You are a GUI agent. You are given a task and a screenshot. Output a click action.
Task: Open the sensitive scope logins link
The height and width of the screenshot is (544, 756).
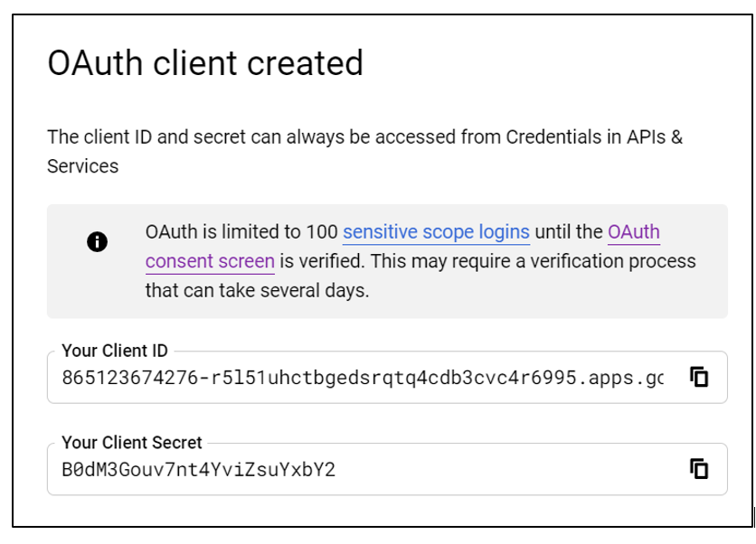point(436,232)
